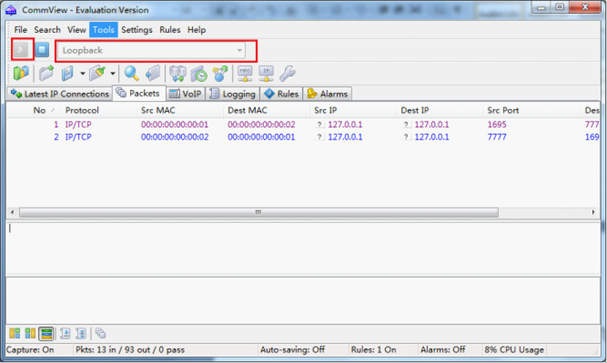607x363 pixels.
Task: Open the wrench options icon
Action: pos(288,73)
